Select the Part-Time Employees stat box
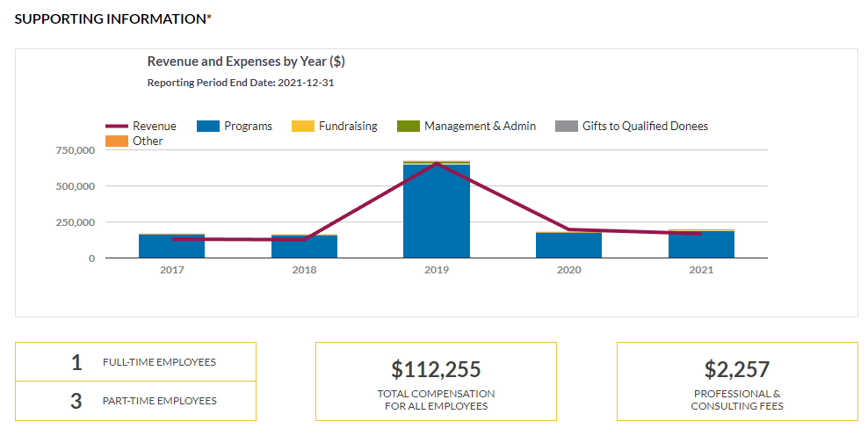This screenshot has width=868, height=436. (135, 401)
